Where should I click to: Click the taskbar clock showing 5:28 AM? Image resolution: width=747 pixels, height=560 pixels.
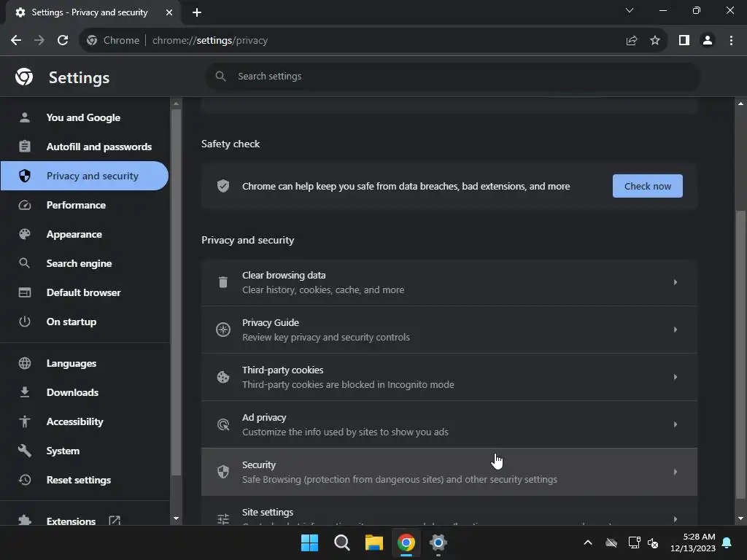tap(693, 542)
